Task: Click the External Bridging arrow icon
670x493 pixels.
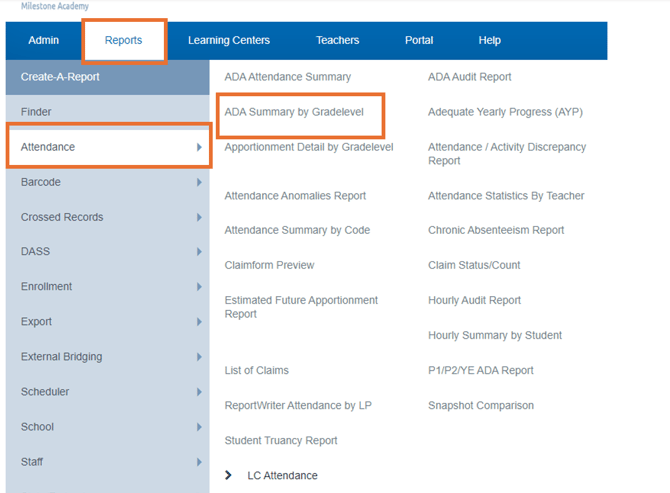Action: [x=199, y=357]
